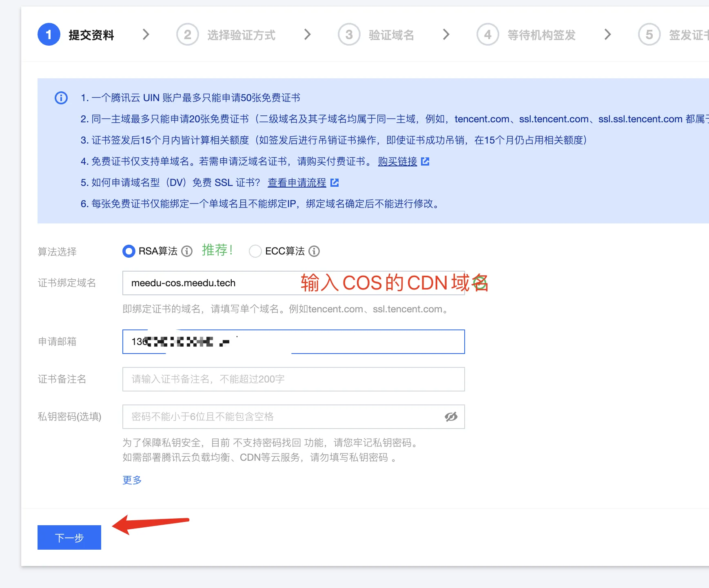
Task: Click the external link icon beside 查看申请流程
Action: pyautogui.click(x=335, y=183)
